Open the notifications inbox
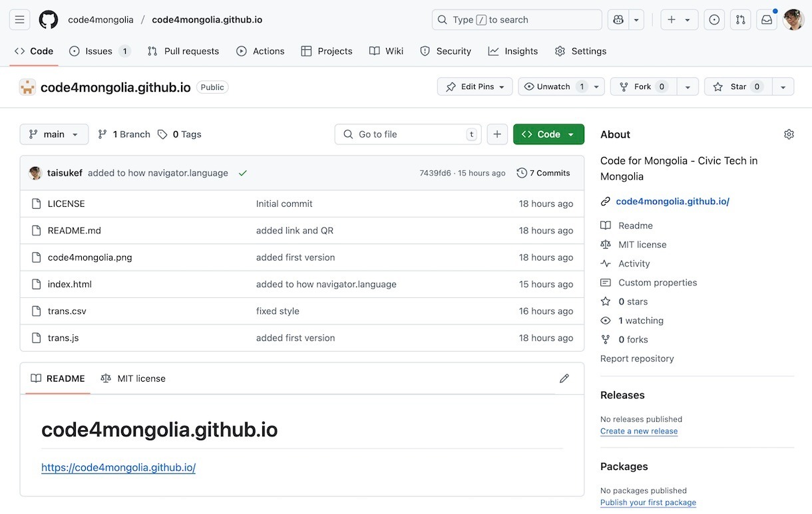 (x=767, y=20)
